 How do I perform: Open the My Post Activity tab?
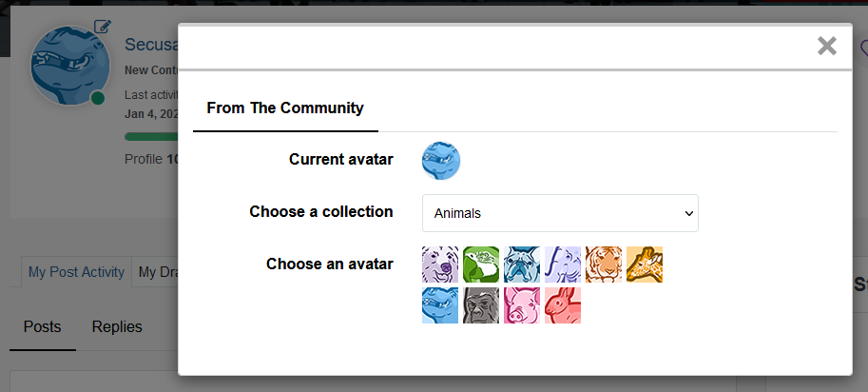pyautogui.click(x=76, y=272)
